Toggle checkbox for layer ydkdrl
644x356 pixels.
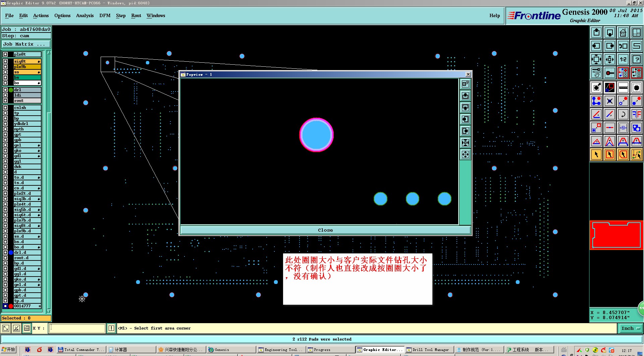tap(5, 124)
